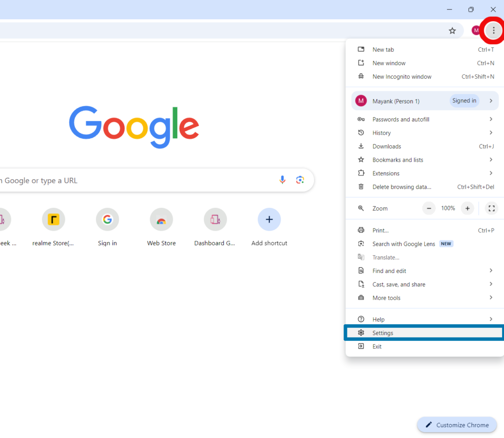Open the Dashboard G... shortcut
This screenshot has width=504, height=438.
click(216, 219)
